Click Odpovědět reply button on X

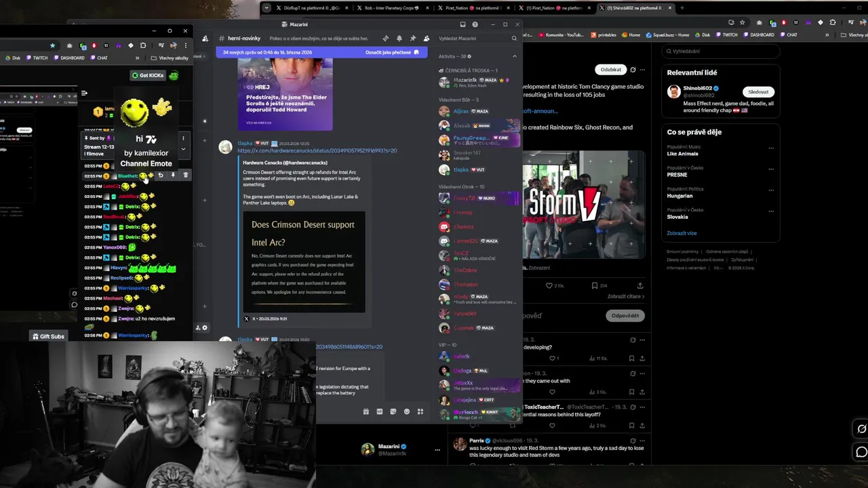(x=625, y=315)
